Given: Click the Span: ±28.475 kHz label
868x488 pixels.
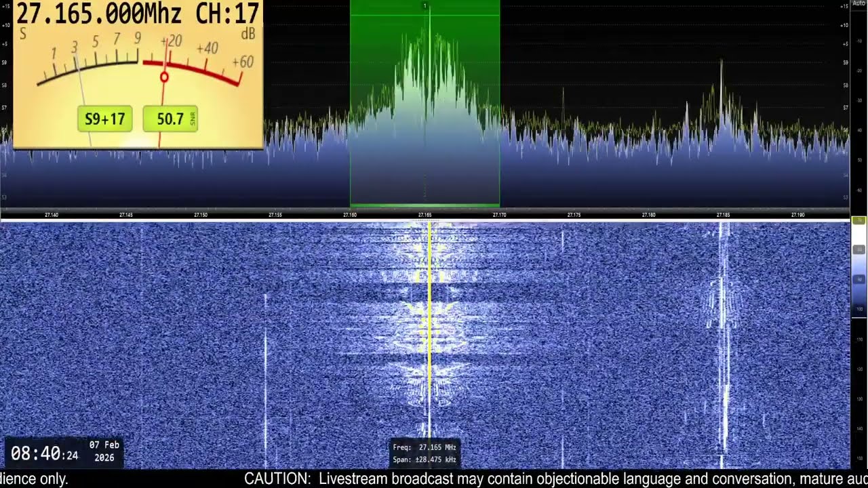Looking at the screenshot, I should tap(425, 460).
